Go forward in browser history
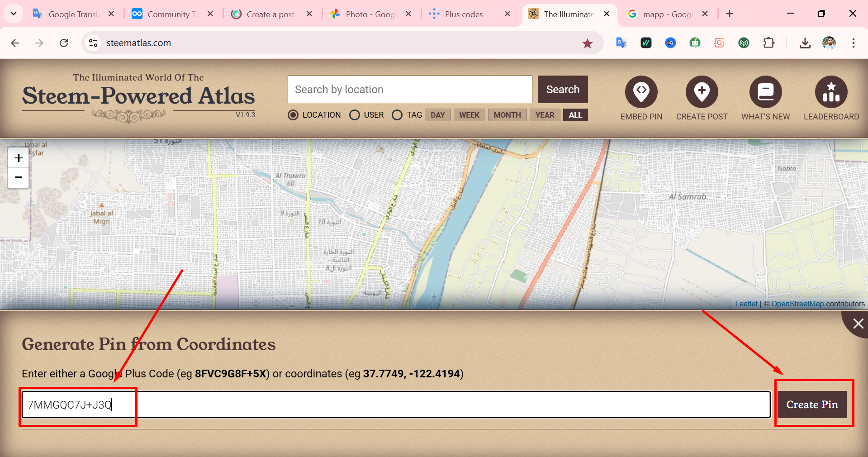This screenshot has width=868, height=457. click(x=39, y=43)
